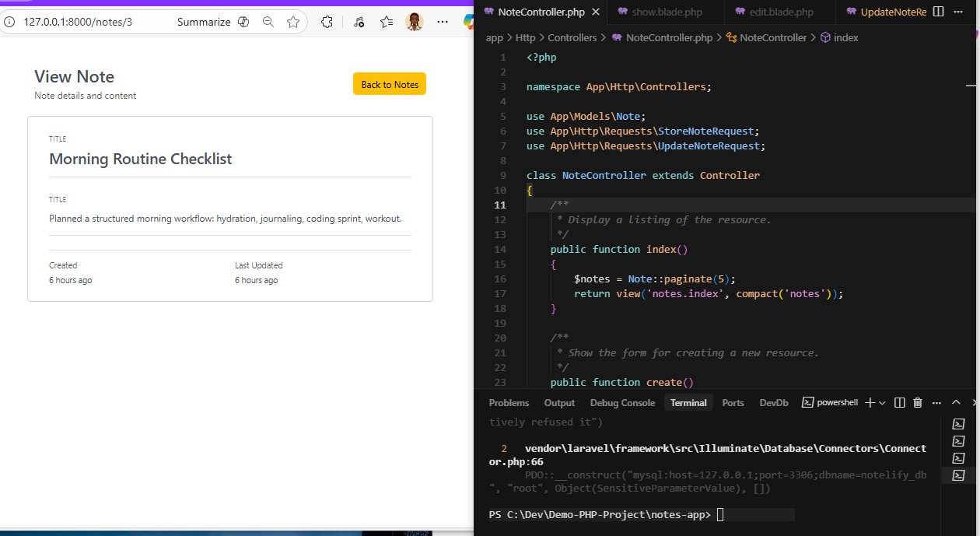Click the Back to Notes button
This screenshot has height=536, width=980.
point(389,84)
